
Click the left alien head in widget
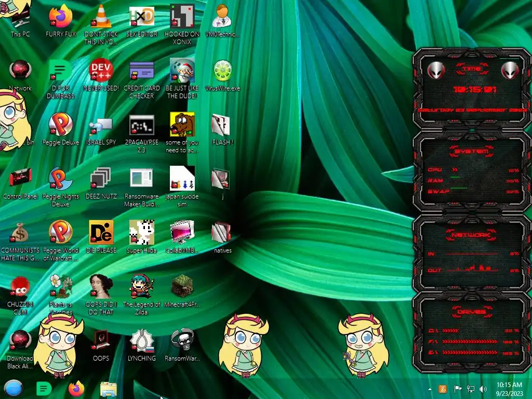click(436, 70)
